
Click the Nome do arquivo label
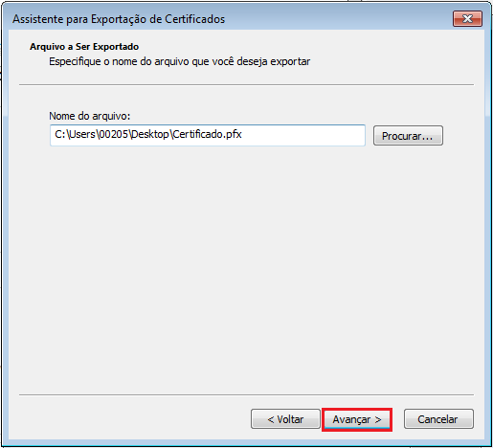[90, 116]
